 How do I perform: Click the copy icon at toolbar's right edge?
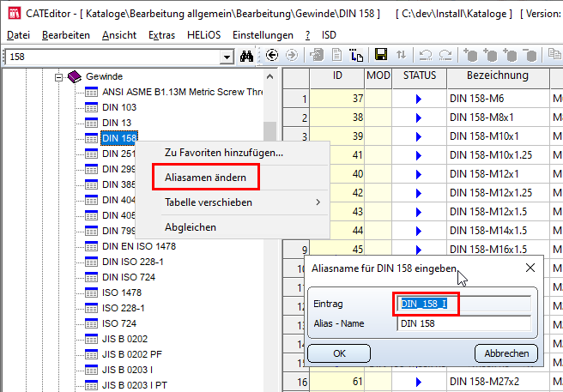(554, 55)
